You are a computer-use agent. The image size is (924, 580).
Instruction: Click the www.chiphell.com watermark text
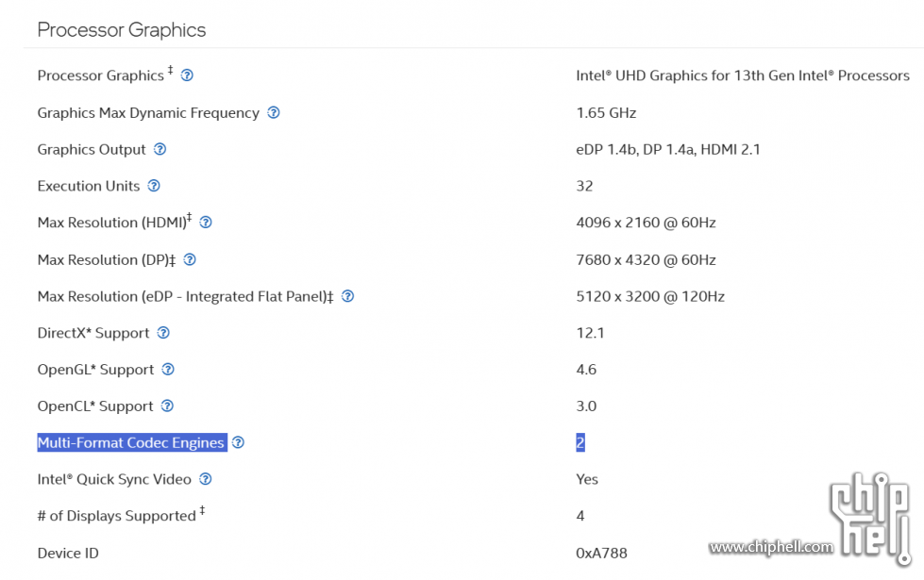(x=771, y=547)
